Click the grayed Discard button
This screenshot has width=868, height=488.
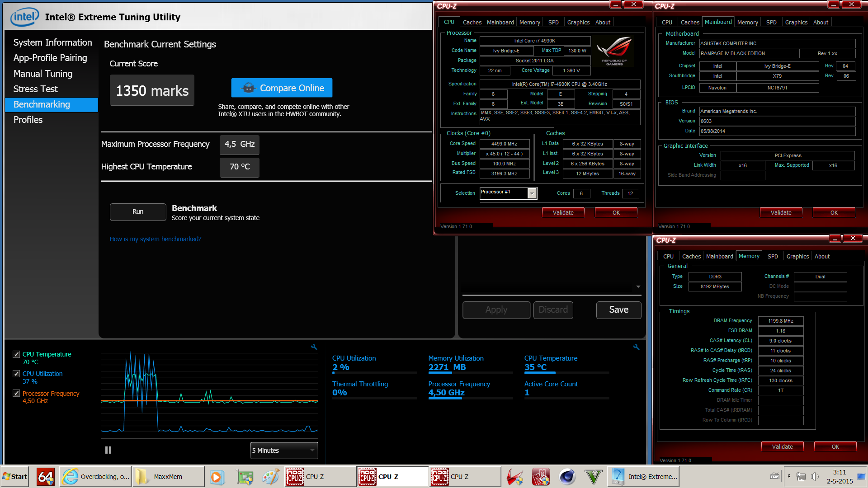point(553,310)
